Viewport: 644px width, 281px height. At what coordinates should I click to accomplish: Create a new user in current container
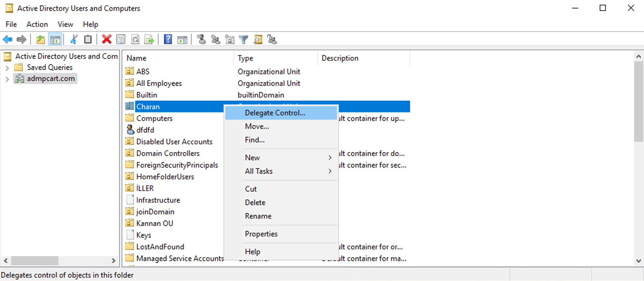201,39
